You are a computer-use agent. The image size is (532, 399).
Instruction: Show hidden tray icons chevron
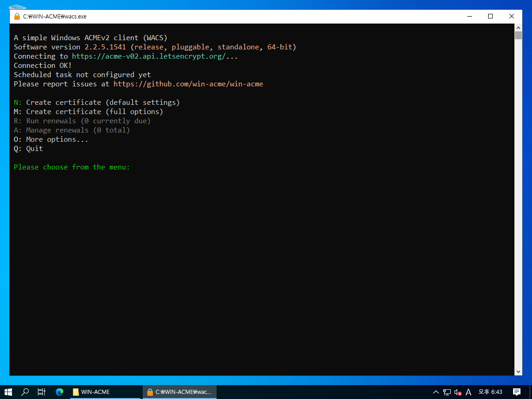(x=435, y=392)
